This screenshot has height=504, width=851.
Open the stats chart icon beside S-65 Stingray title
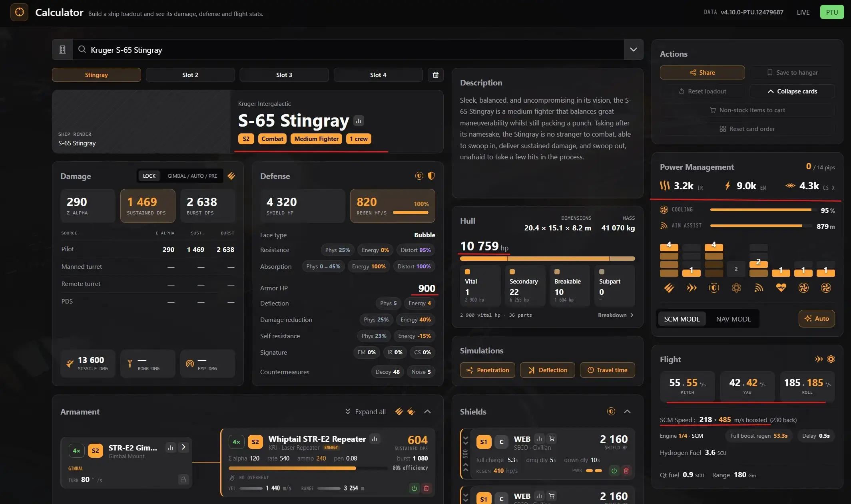click(x=359, y=120)
